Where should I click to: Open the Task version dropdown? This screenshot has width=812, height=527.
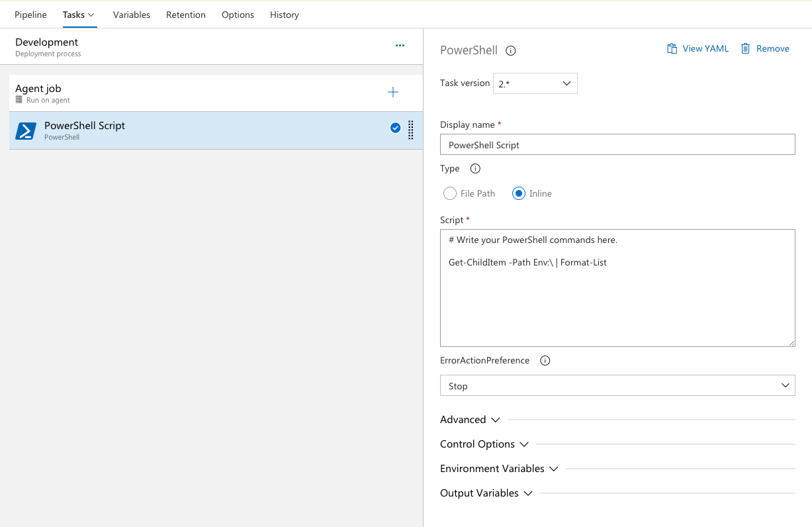point(535,83)
